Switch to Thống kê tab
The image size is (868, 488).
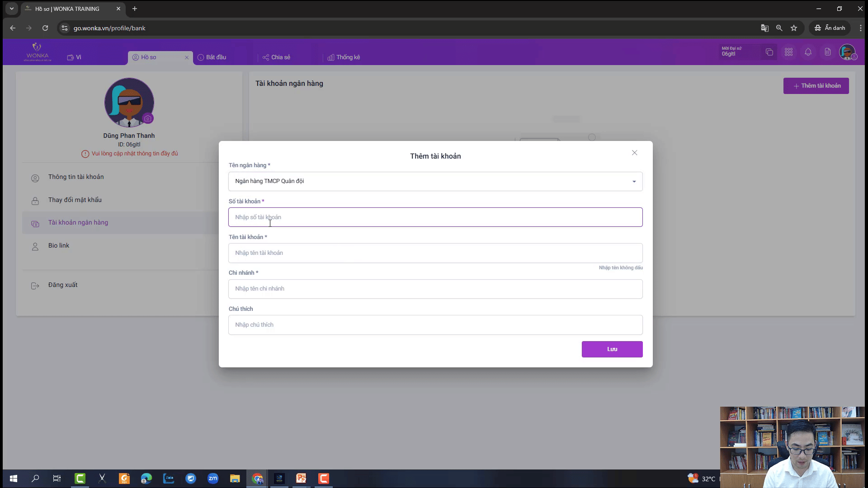tap(348, 57)
